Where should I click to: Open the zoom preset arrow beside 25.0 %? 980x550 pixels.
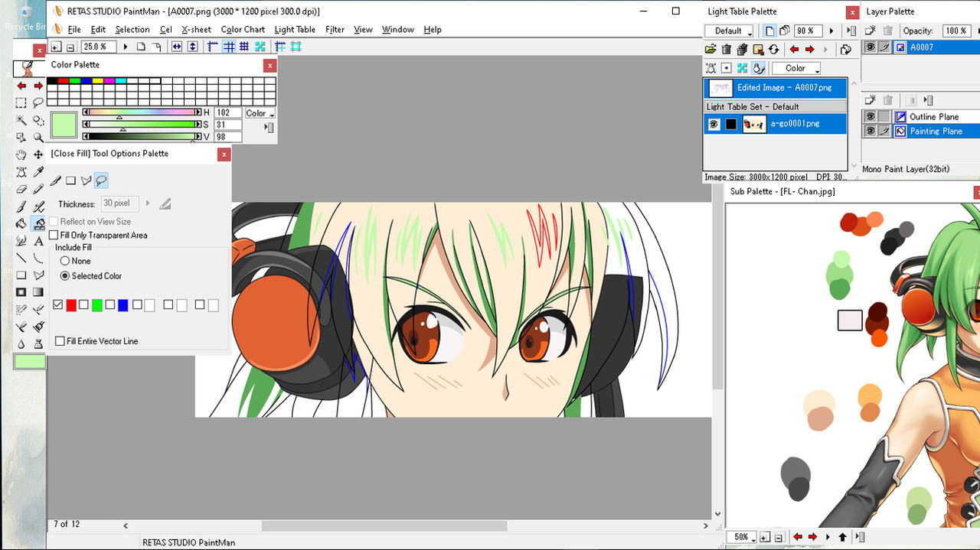click(x=126, y=47)
